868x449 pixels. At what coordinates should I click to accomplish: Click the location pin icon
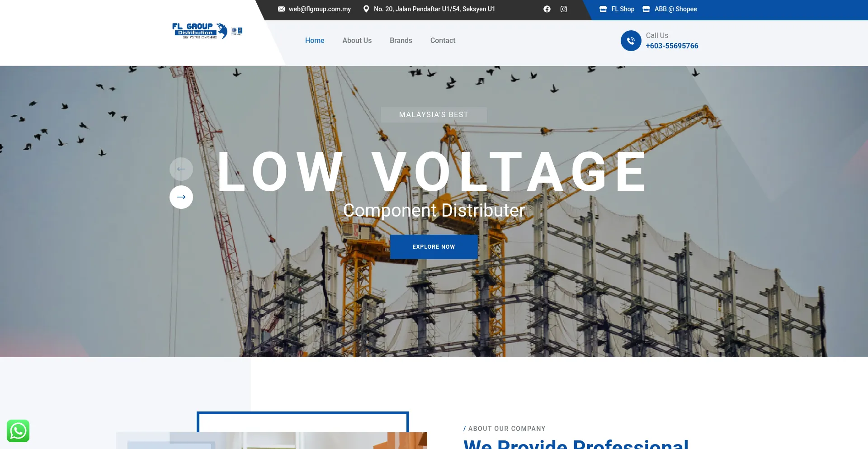tap(366, 9)
